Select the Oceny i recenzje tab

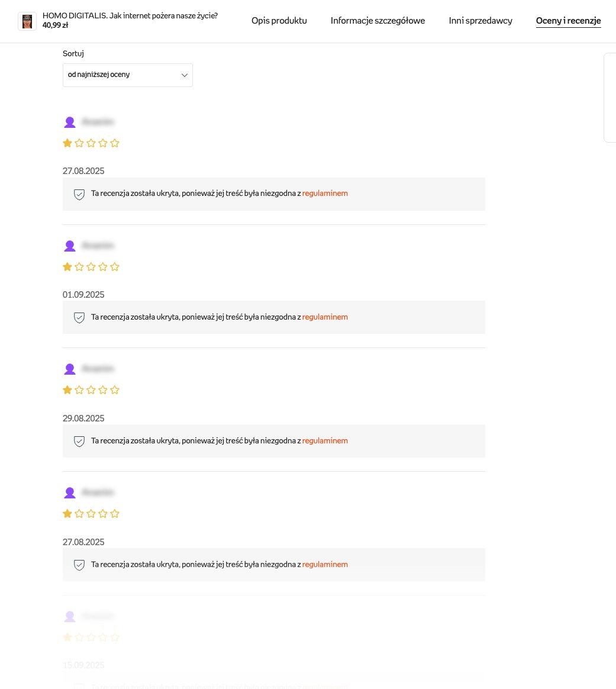coord(568,21)
